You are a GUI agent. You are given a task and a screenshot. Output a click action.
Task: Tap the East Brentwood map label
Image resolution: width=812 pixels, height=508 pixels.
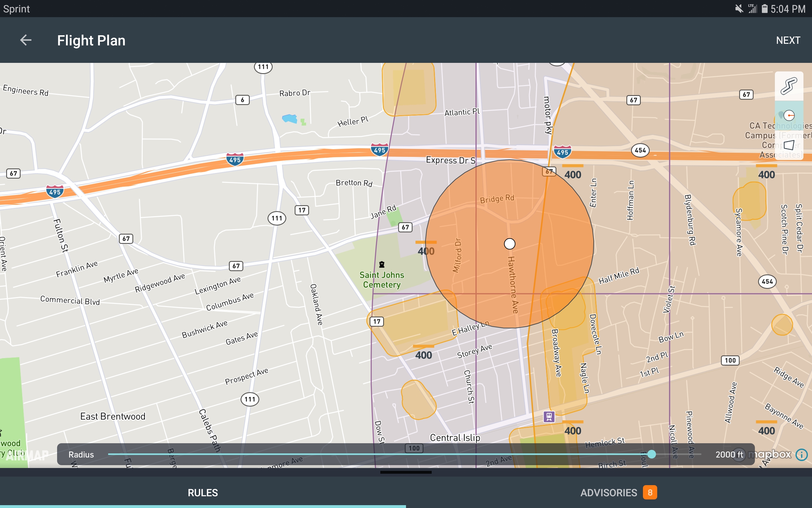tap(113, 416)
